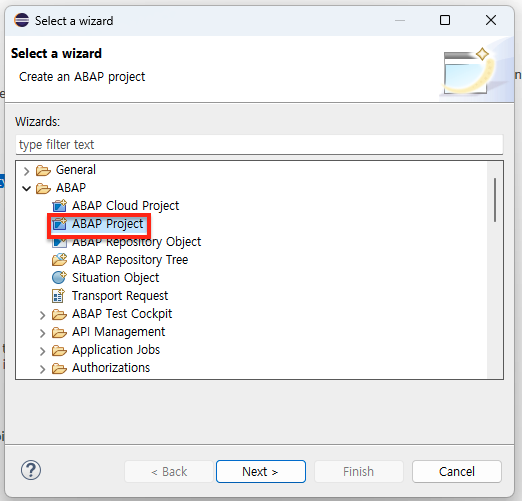Click the Next > button
522x501 pixels.
point(261,471)
